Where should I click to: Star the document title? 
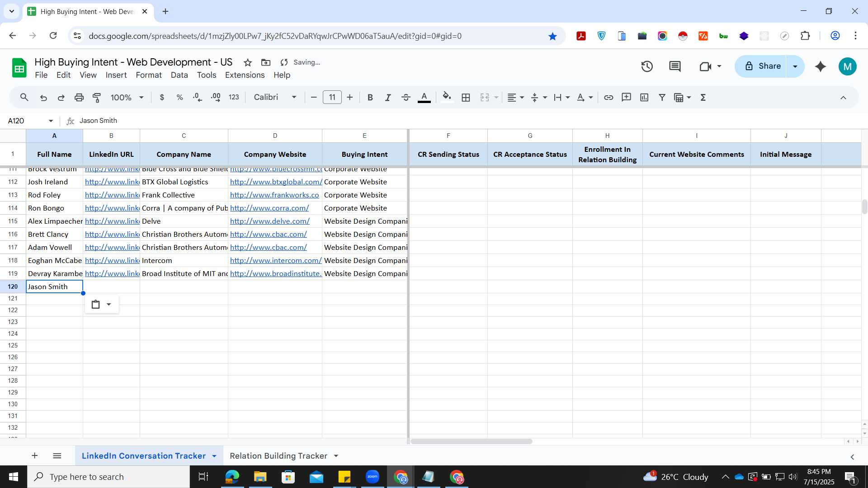click(x=247, y=62)
